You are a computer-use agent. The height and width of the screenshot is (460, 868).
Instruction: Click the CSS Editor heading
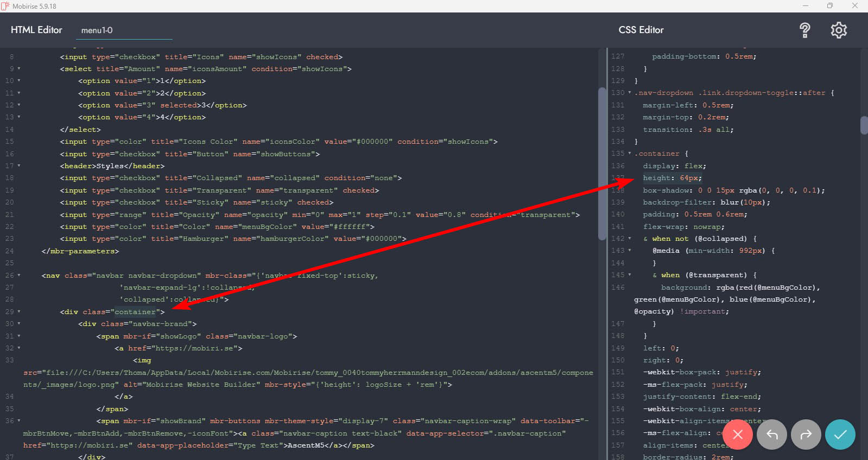click(x=641, y=30)
